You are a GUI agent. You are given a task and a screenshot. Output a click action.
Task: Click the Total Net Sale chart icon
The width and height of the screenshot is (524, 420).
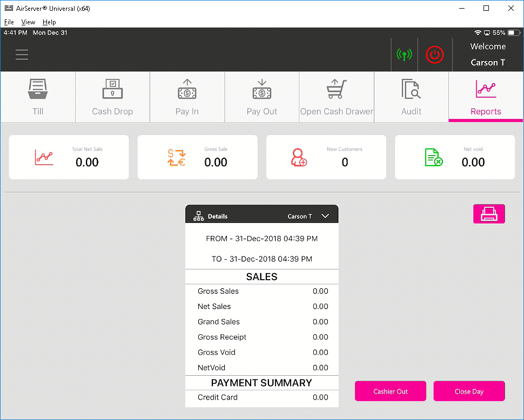coord(44,157)
